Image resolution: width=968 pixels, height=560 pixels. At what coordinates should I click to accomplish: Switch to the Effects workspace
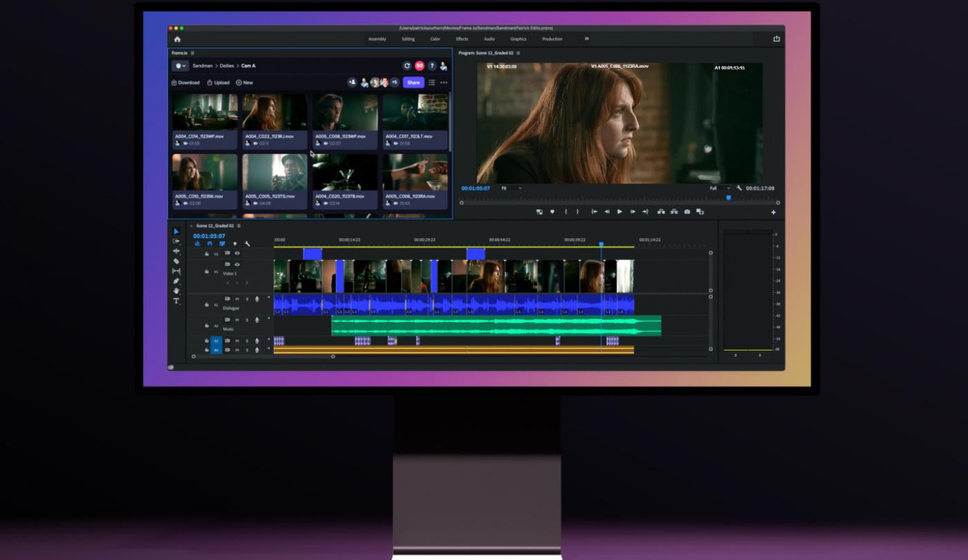(x=462, y=39)
